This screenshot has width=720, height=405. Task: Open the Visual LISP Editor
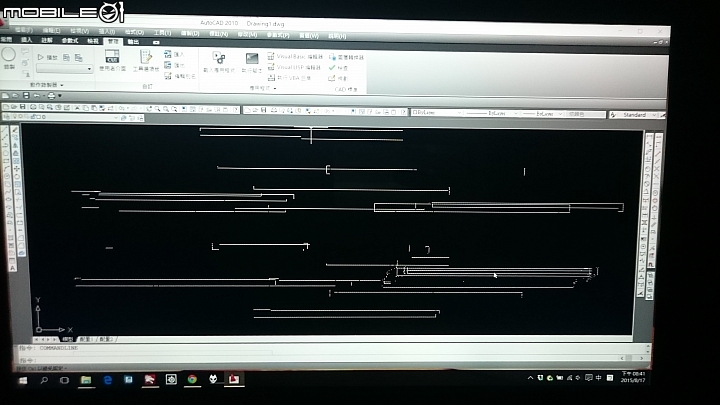294,67
